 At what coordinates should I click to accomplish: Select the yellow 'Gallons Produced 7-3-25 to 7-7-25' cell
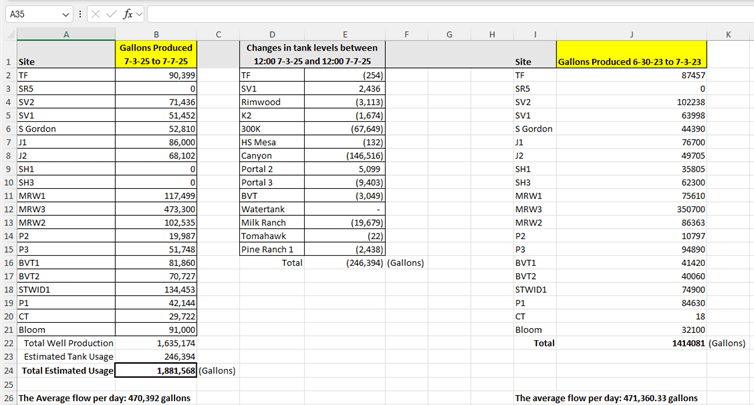coord(156,54)
